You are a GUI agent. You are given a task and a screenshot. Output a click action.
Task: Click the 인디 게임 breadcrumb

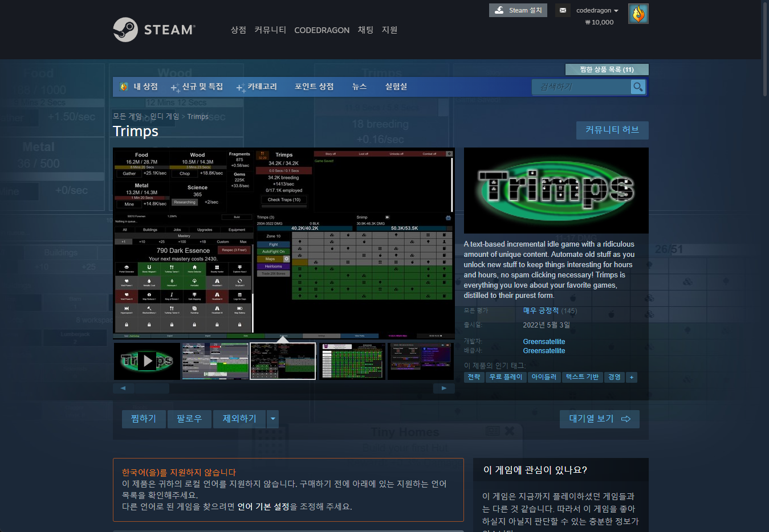tap(164, 116)
